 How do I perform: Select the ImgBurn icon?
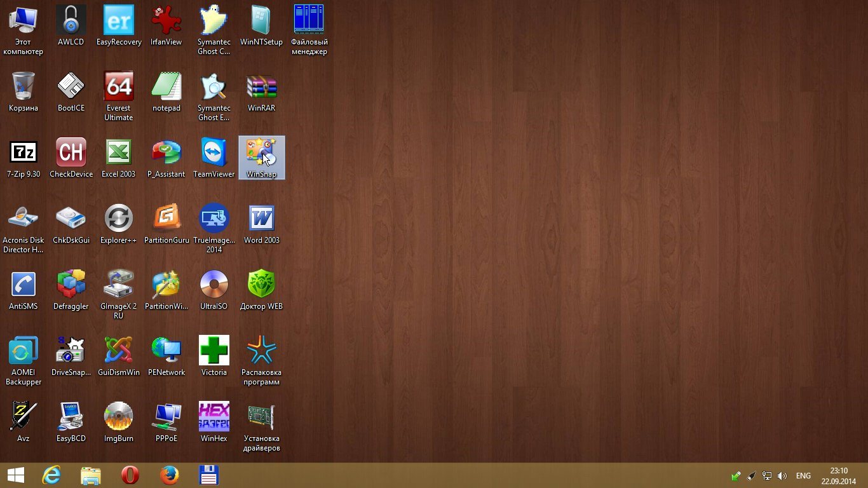[x=119, y=422]
